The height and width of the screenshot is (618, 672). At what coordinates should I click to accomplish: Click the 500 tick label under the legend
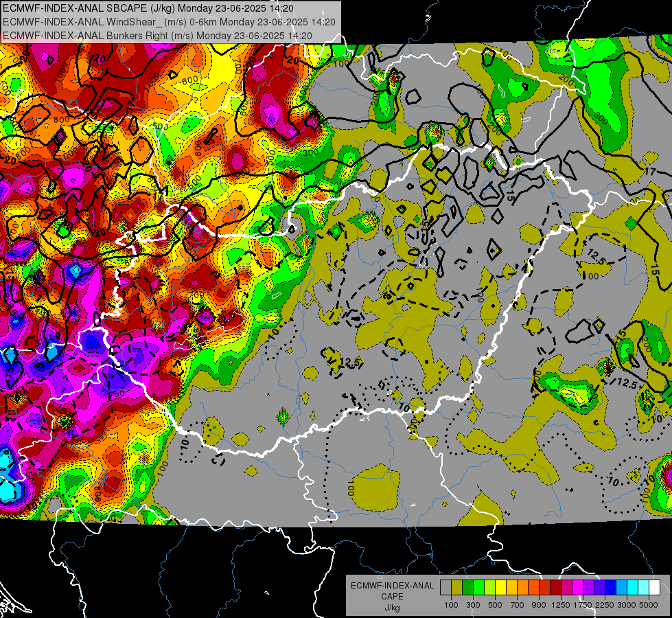495,605
